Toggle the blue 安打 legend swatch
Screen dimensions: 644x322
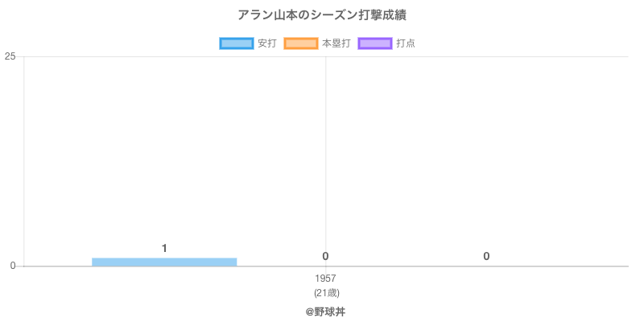[236, 43]
